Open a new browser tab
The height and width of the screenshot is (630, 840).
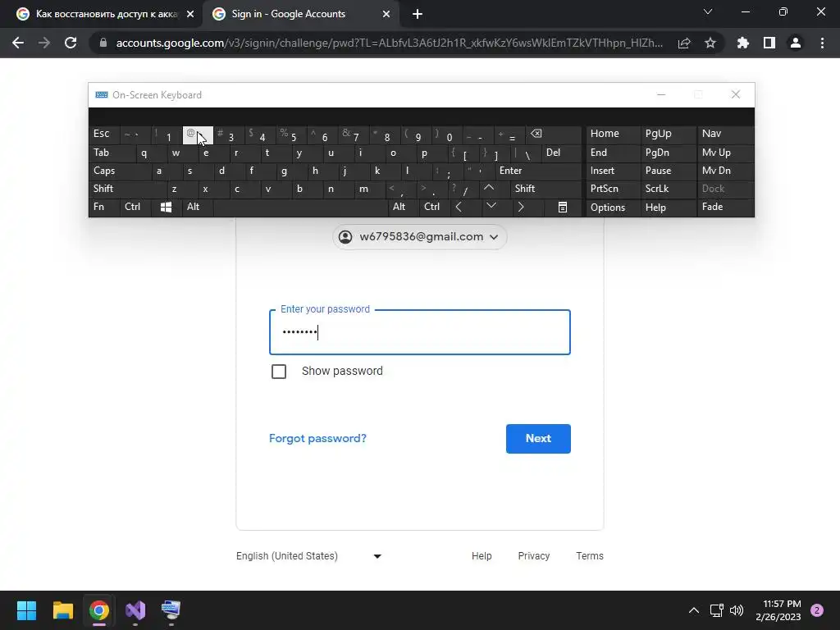point(418,14)
